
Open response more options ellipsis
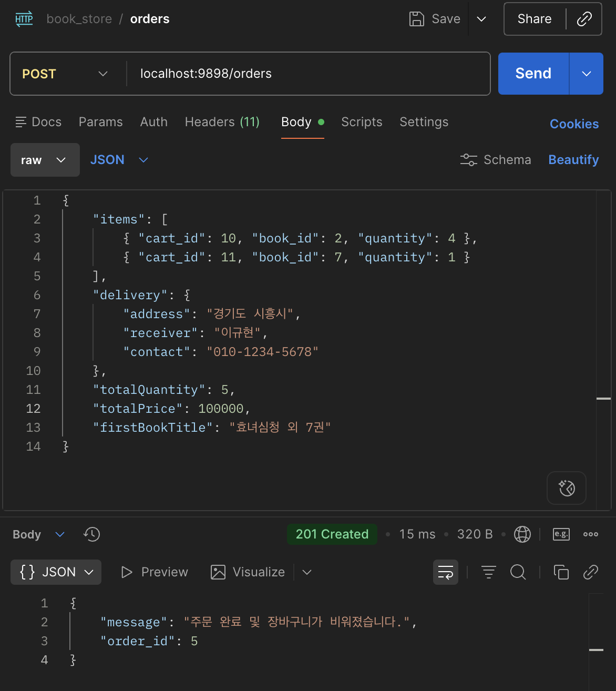pos(591,534)
